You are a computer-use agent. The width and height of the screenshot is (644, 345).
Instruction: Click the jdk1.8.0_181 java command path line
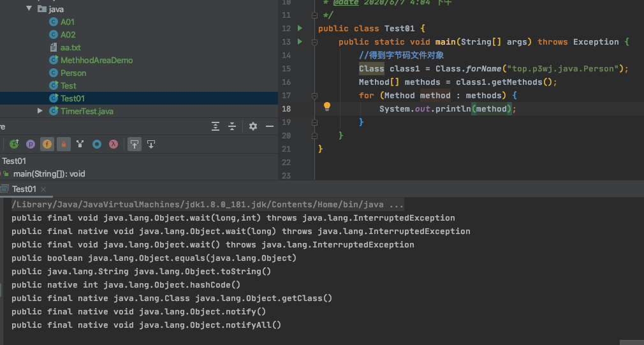pos(207,205)
